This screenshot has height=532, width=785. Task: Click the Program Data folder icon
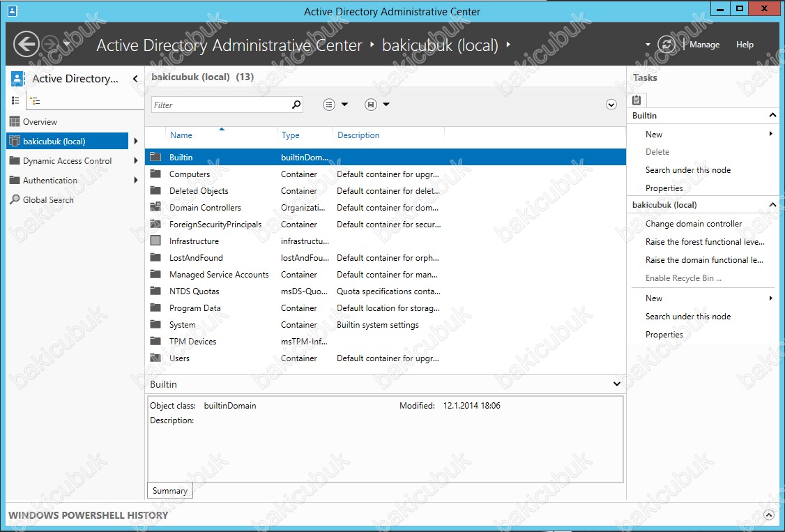coord(155,307)
